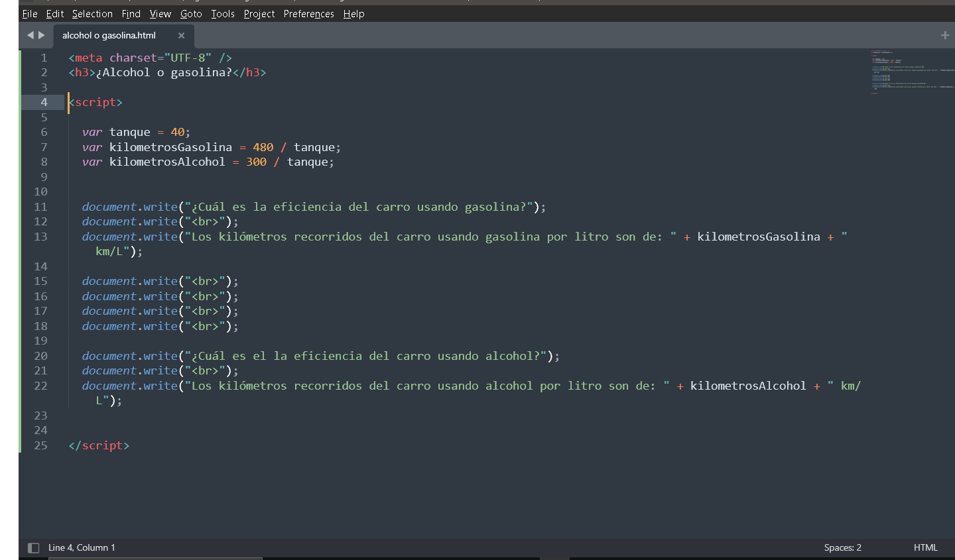955x560 pixels.
Task: Open the File menu
Action: 30,14
